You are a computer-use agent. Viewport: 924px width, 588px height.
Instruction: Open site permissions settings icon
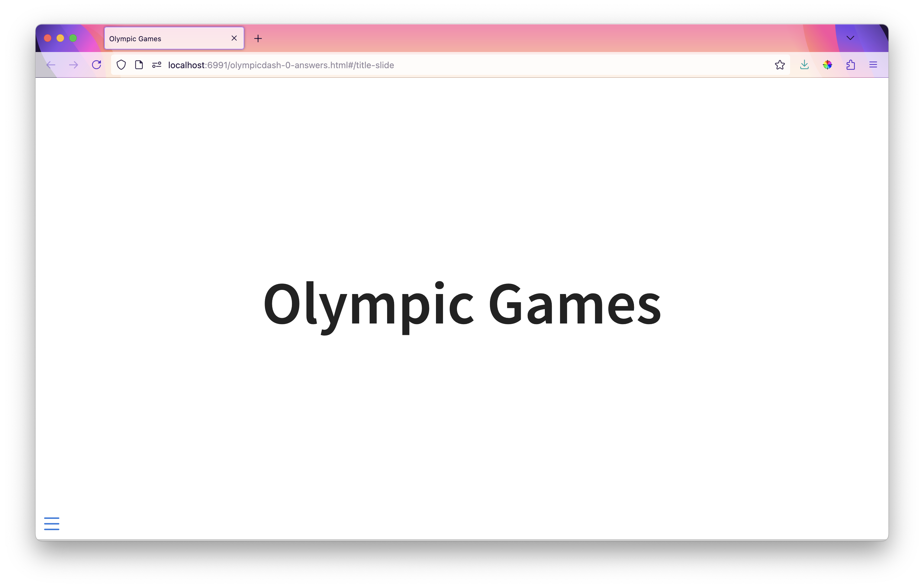click(156, 65)
